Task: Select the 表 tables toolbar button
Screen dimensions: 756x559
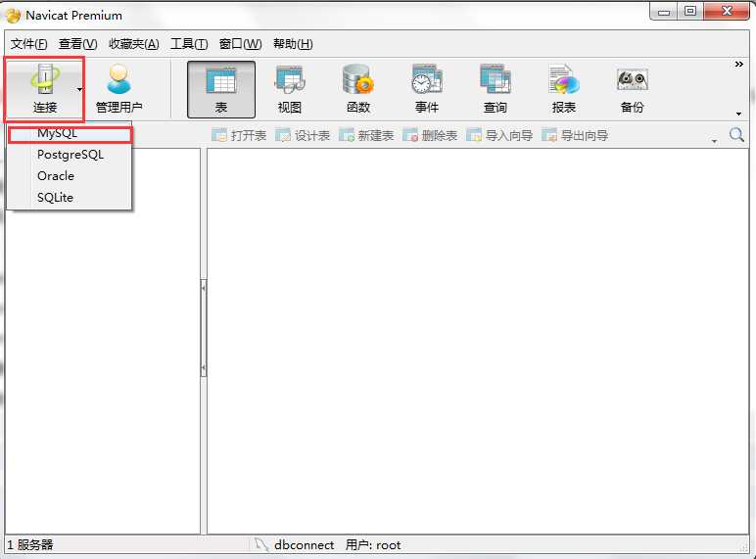Action: tap(221, 90)
